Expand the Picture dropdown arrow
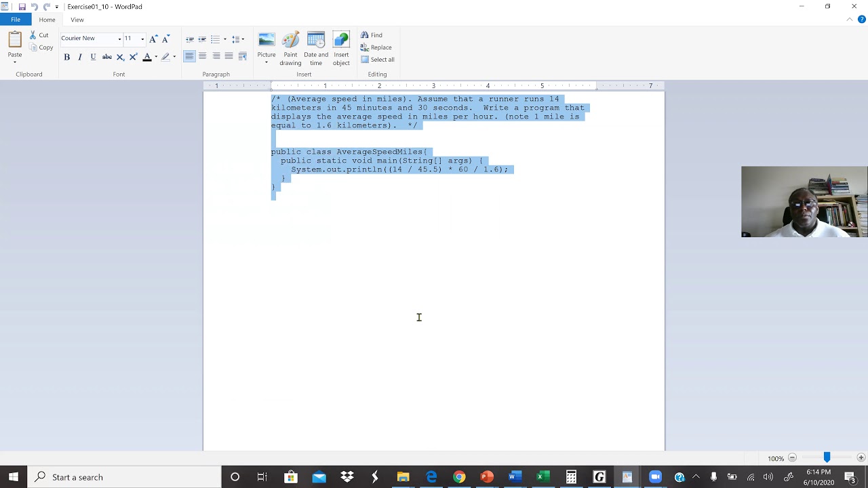Viewport: 868px width, 488px height. pos(267,63)
